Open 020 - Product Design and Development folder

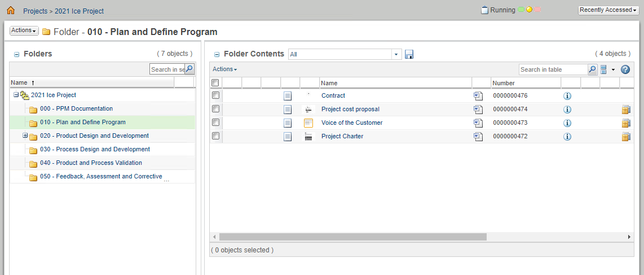click(95, 136)
